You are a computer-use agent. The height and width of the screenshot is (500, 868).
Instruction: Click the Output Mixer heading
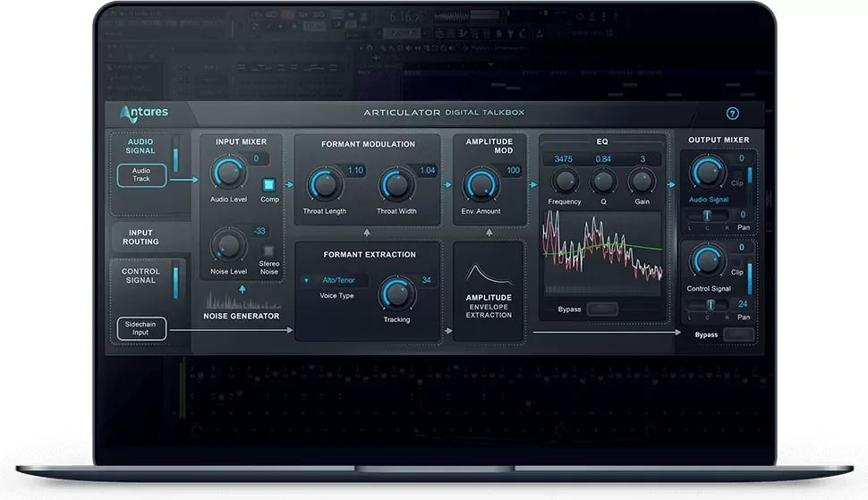(x=719, y=140)
